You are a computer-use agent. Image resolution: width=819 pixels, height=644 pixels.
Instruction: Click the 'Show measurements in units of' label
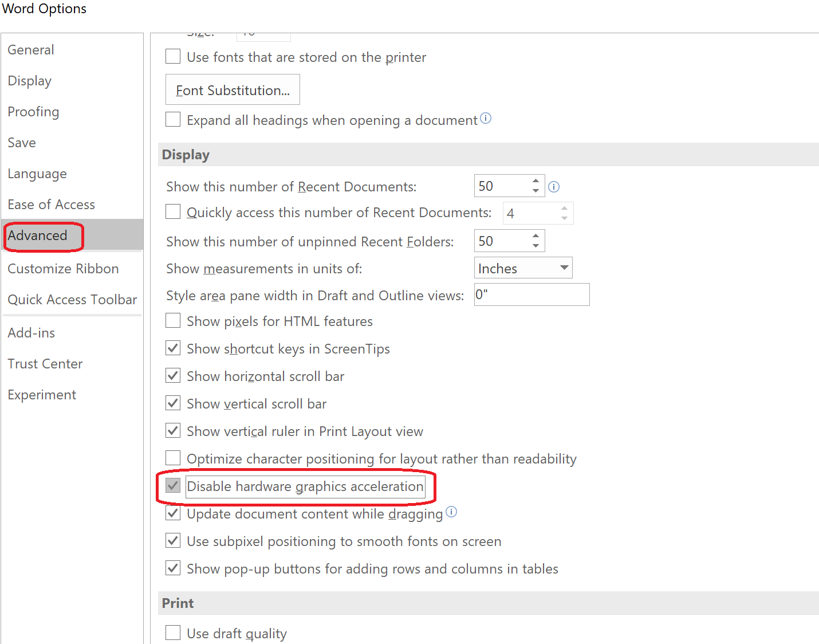click(264, 269)
